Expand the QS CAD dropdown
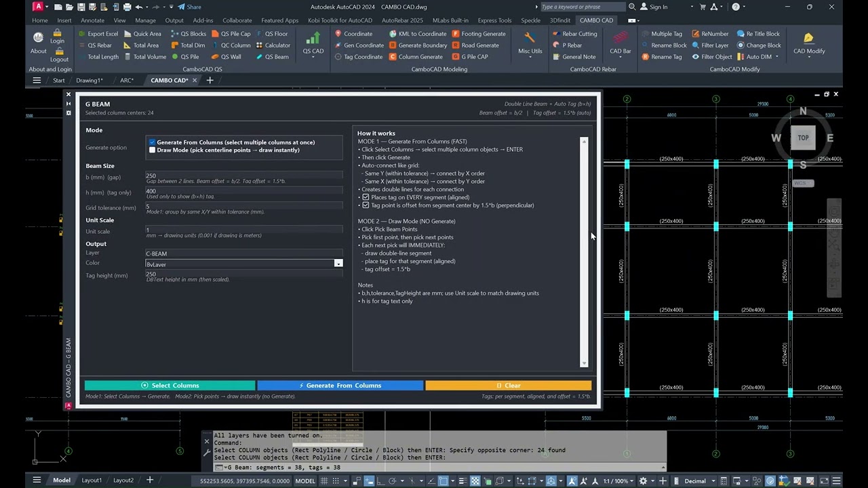 coord(313,58)
